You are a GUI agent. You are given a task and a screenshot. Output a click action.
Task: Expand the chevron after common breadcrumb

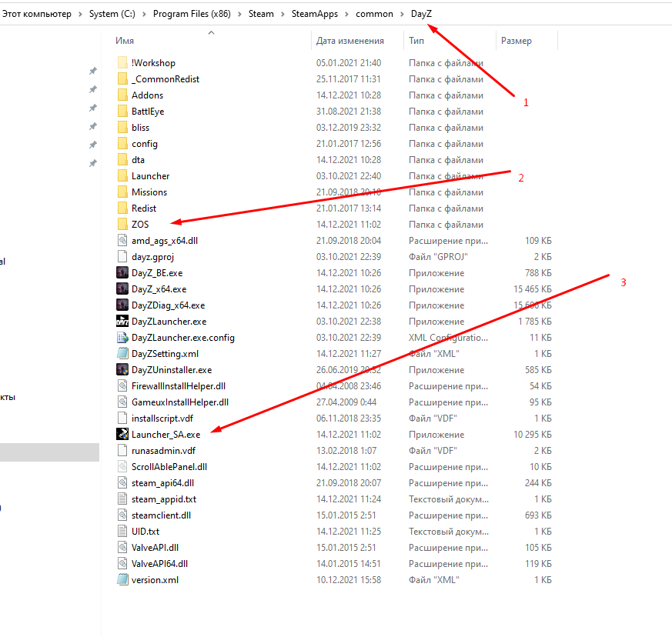(x=402, y=14)
